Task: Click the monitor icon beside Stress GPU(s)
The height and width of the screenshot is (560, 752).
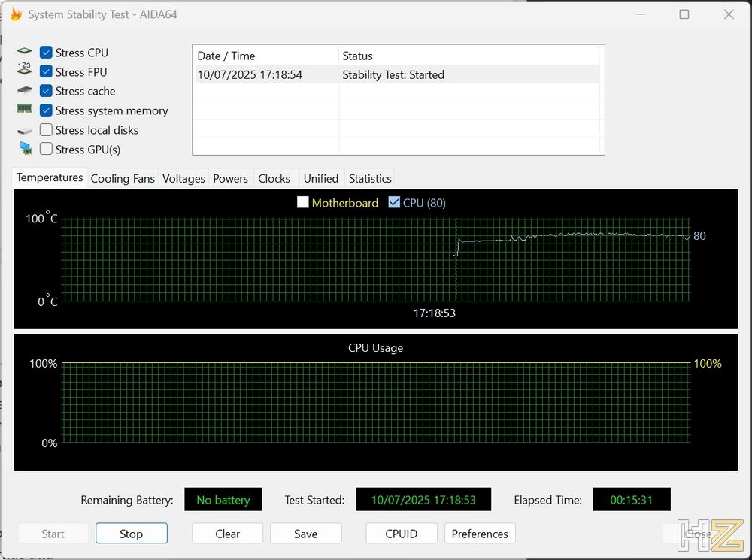Action: (x=25, y=148)
